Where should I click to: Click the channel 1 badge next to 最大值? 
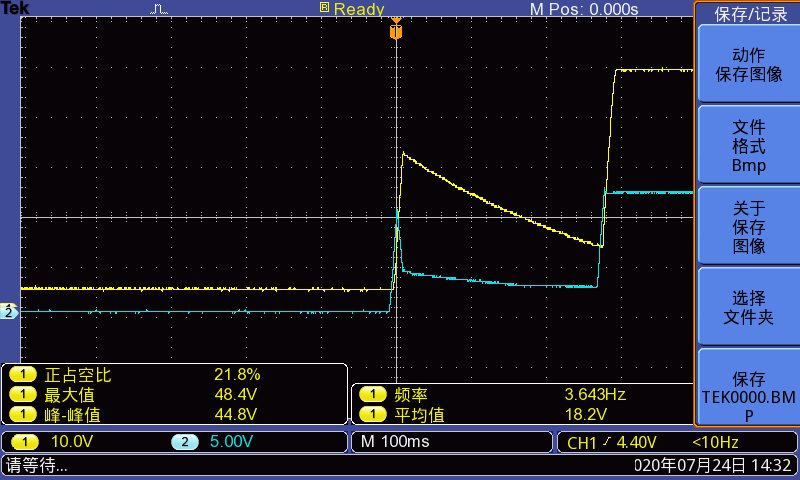[23, 394]
